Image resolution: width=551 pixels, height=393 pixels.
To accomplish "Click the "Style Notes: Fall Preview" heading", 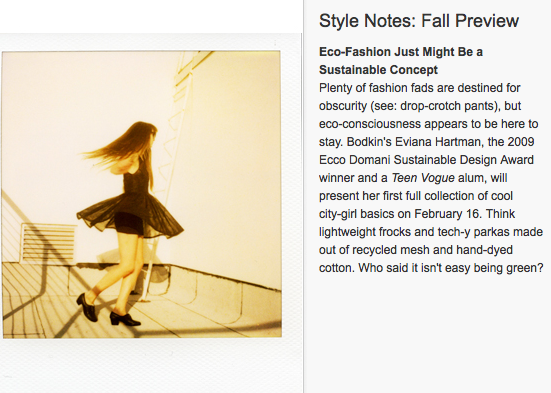I will coord(419,21).
